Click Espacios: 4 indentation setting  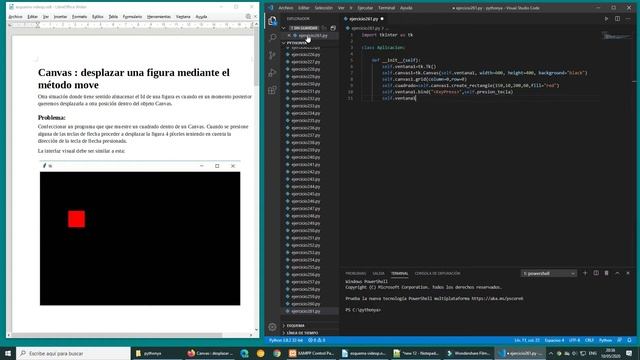coord(554,340)
